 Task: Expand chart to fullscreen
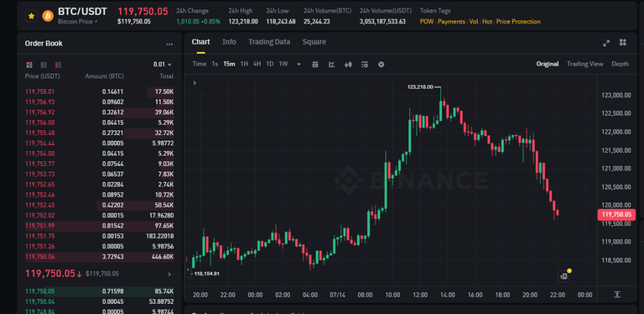coord(606,43)
